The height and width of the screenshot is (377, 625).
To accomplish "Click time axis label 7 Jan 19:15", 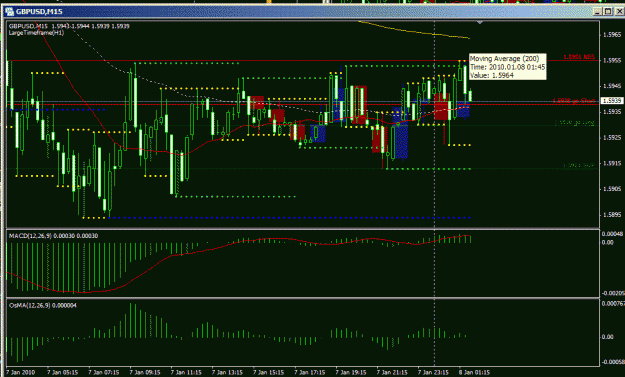I will pos(351,372).
